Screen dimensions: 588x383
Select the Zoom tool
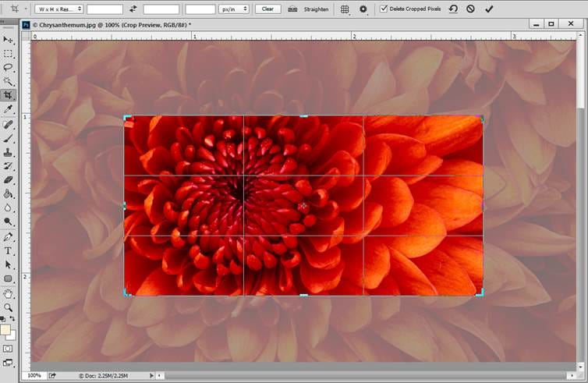pyautogui.click(x=8, y=307)
